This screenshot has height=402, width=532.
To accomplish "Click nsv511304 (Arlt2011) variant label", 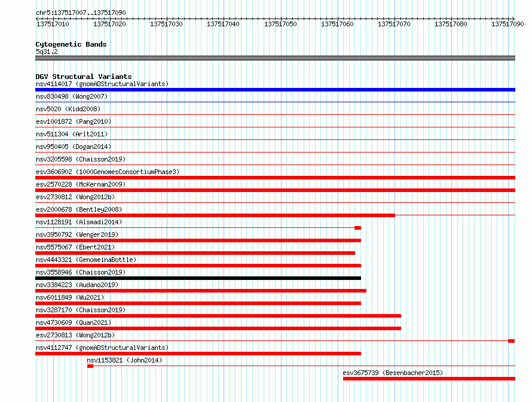I will coord(72,134).
